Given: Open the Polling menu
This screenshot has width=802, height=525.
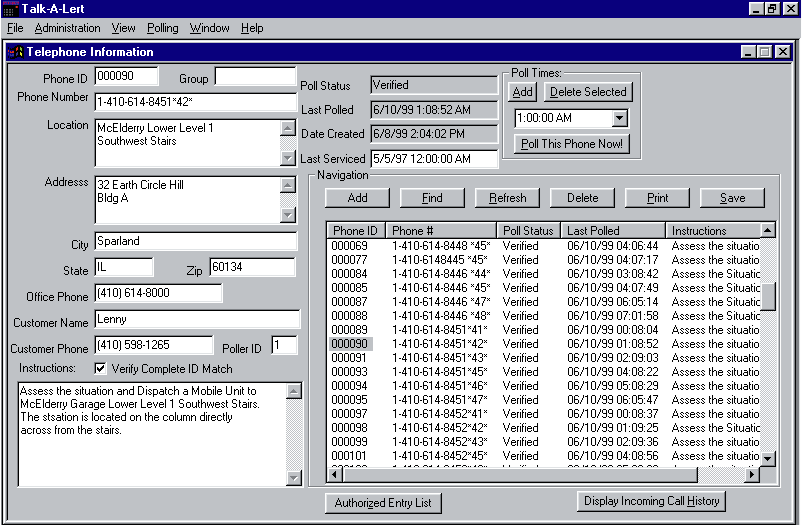Looking at the screenshot, I should tap(163, 28).
